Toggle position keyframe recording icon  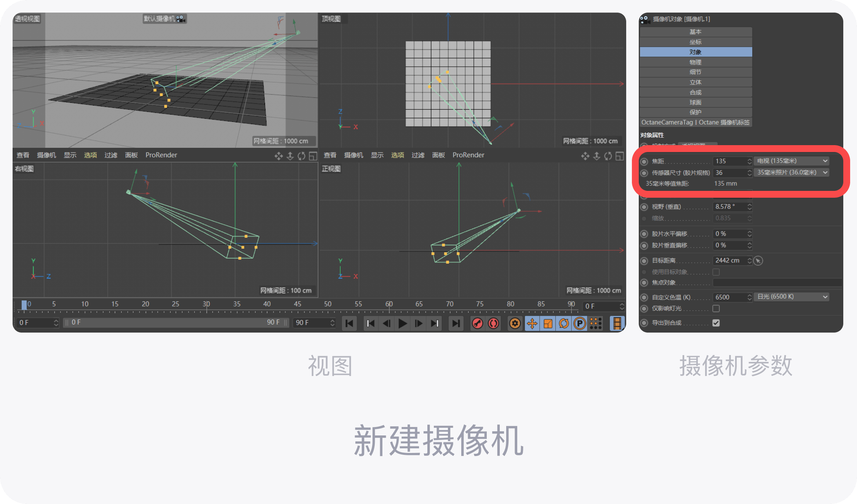pyautogui.click(x=532, y=323)
